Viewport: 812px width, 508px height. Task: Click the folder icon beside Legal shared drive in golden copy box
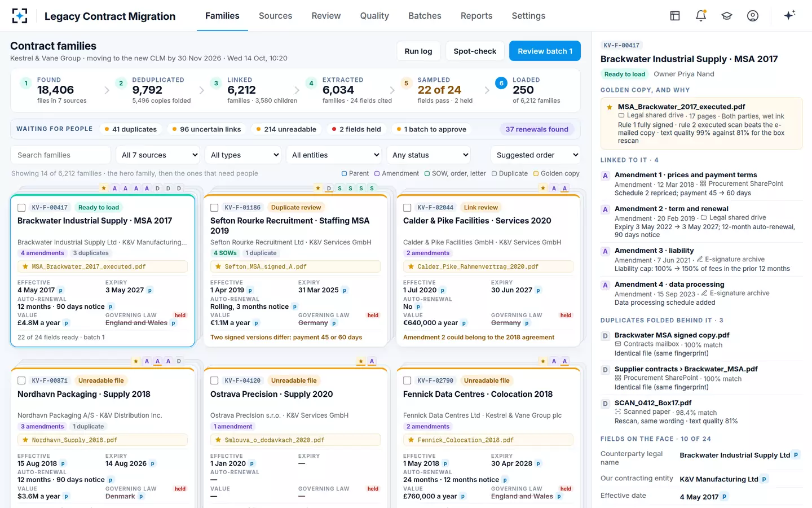621,116
